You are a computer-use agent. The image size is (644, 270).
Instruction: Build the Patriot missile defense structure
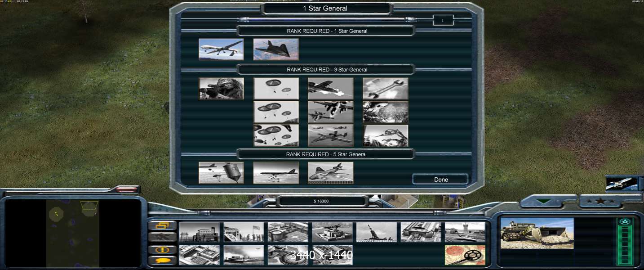[332, 232]
